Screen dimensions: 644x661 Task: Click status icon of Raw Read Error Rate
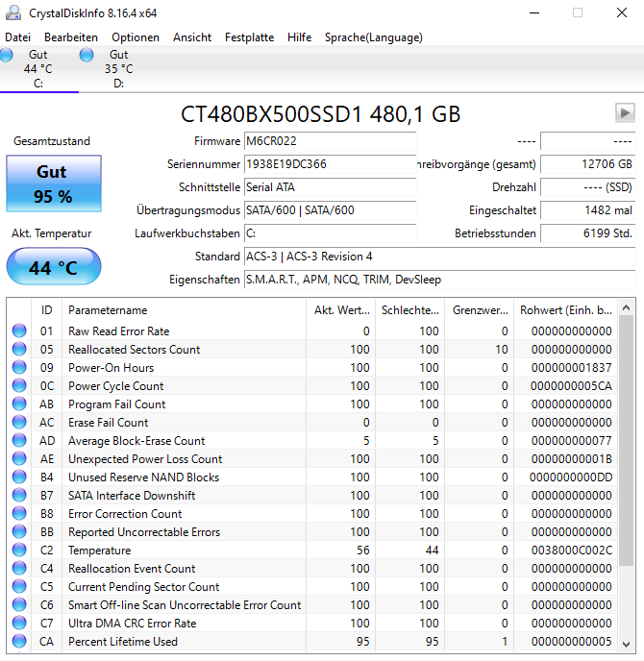coord(19,330)
